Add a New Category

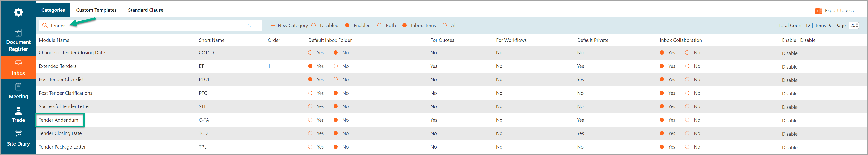289,26
